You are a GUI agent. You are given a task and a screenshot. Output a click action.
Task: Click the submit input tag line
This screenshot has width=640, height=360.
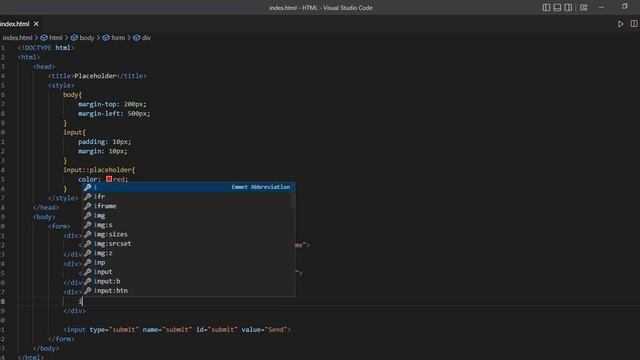click(x=177, y=329)
